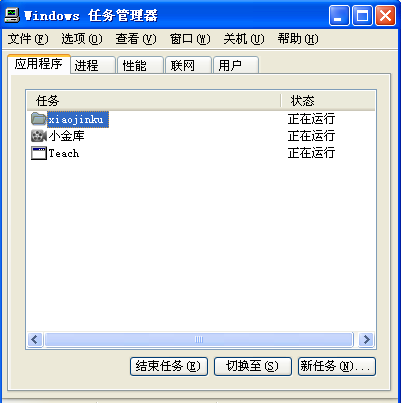Switch to the 性能 tab
This screenshot has width=401, height=403.
coord(141,65)
